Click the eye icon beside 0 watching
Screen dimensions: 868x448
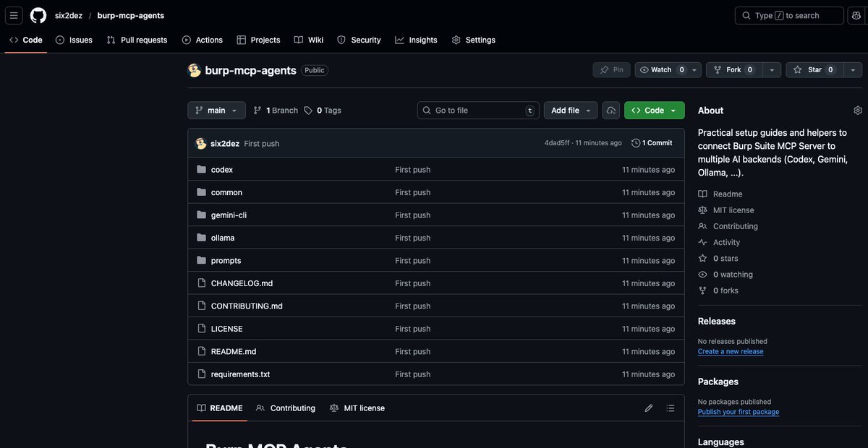tap(702, 275)
